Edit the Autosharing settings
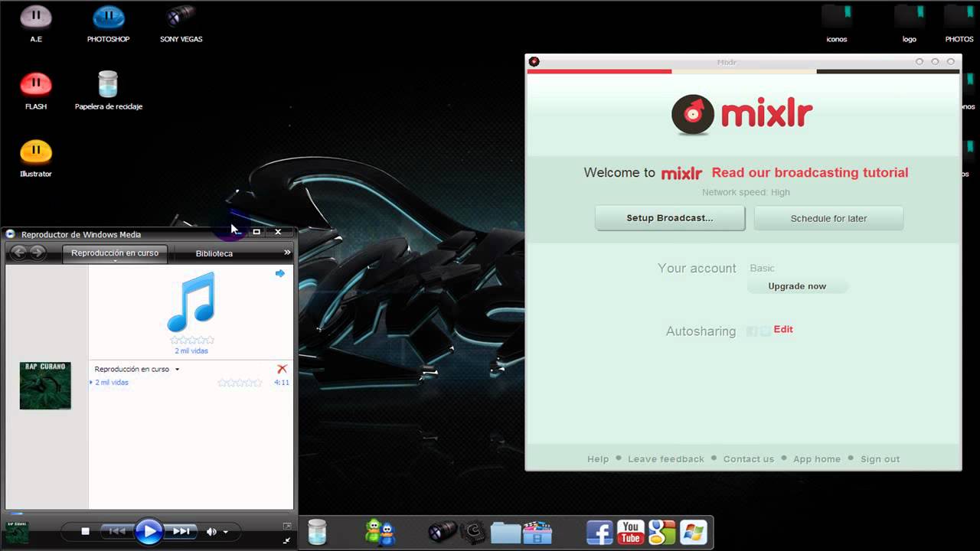Viewport: 980px width, 551px height. click(783, 329)
